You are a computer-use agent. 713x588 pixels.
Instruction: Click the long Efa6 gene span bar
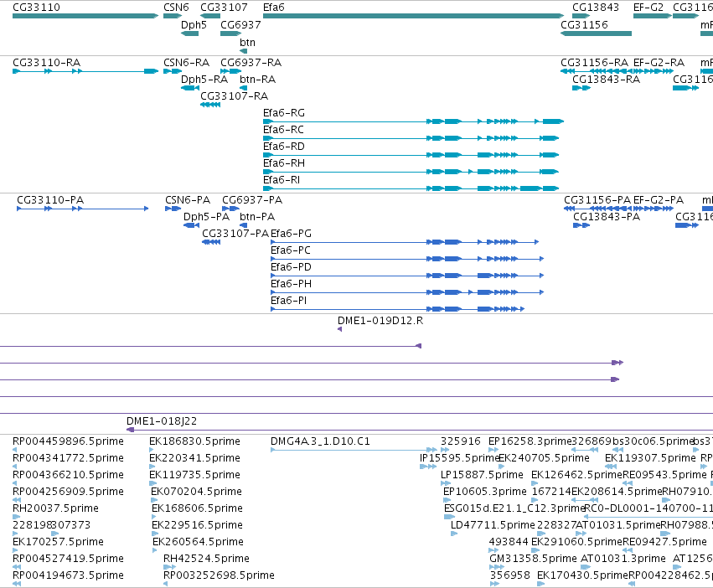click(x=413, y=16)
